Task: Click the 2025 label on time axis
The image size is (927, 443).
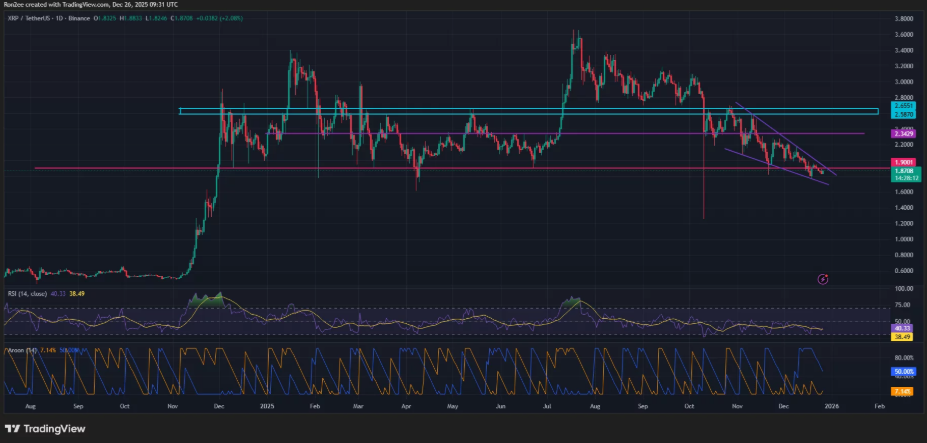Action: click(266, 408)
